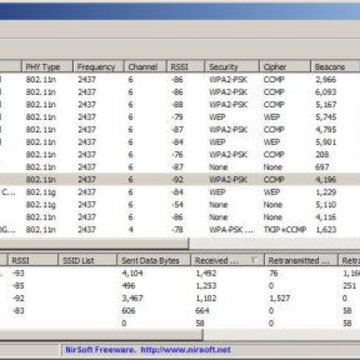Sort clients by Sent Data Bytes column
This screenshot has width=360, height=360.
tap(154, 260)
